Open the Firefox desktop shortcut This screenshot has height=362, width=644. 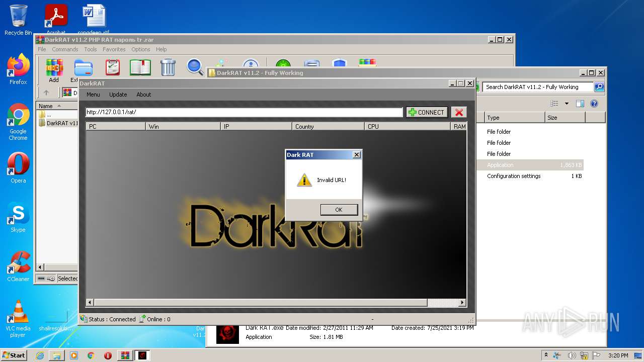pyautogui.click(x=18, y=69)
